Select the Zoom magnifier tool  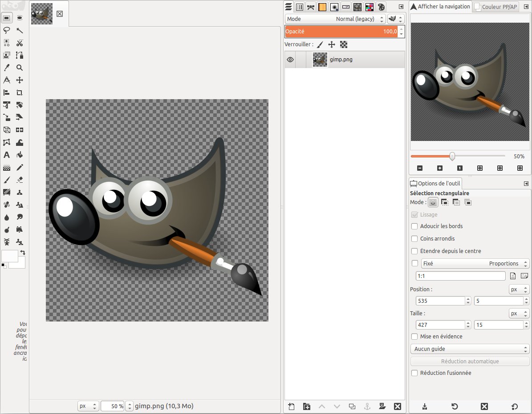[20, 68]
